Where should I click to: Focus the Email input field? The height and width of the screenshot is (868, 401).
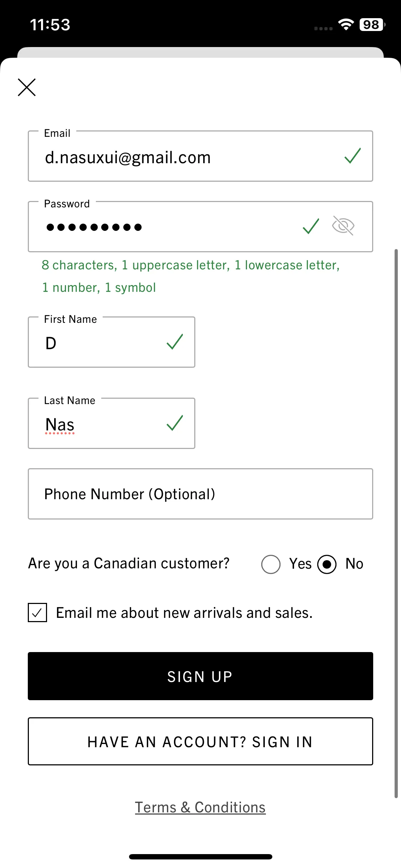coord(200,156)
